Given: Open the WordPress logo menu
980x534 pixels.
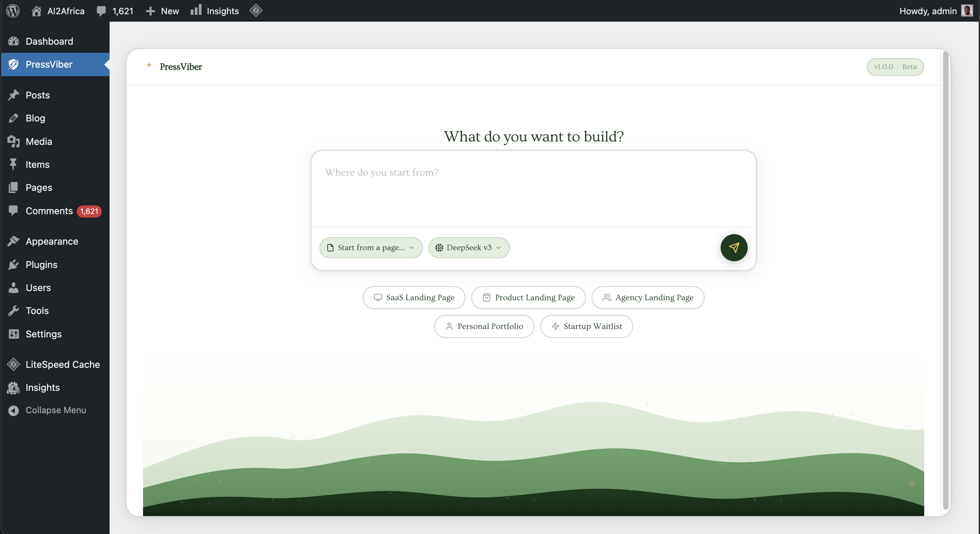Looking at the screenshot, I should tap(13, 10).
